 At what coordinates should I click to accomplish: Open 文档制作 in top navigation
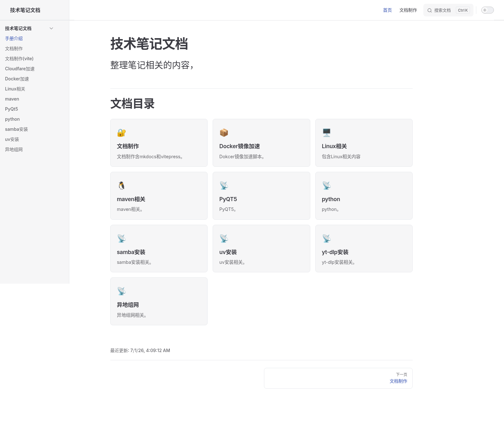point(408,10)
